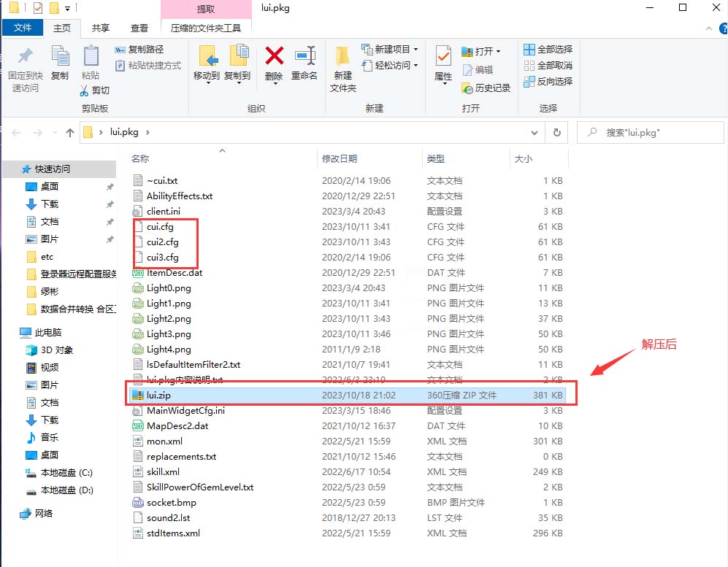The image size is (728, 567).
Task: Select the cui.cfg file
Action: pyautogui.click(x=346, y=227)
